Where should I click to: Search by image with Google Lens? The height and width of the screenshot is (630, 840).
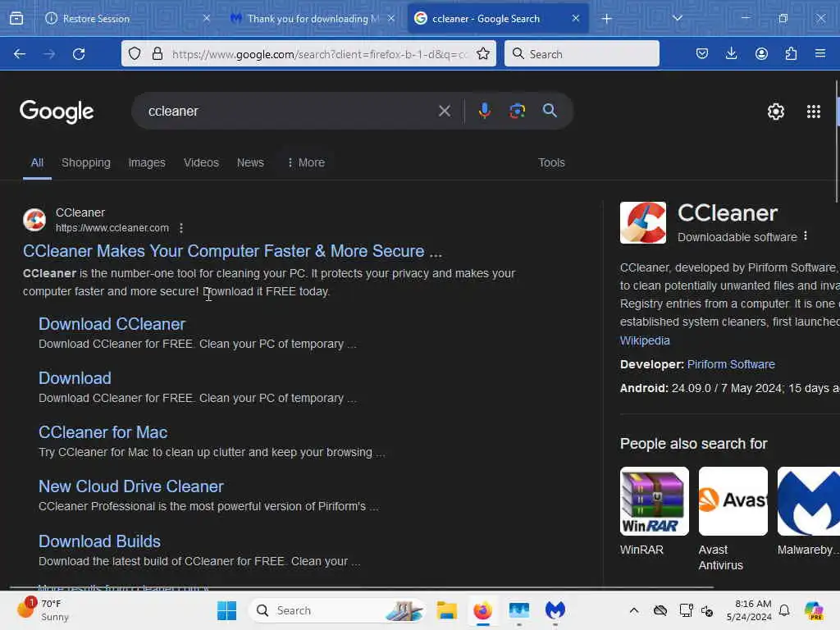[517, 111]
